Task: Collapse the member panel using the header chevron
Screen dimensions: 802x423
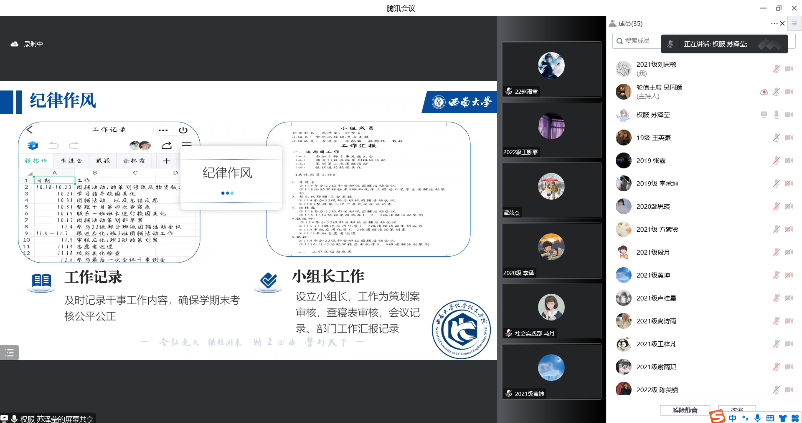Action: coord(784,22)
